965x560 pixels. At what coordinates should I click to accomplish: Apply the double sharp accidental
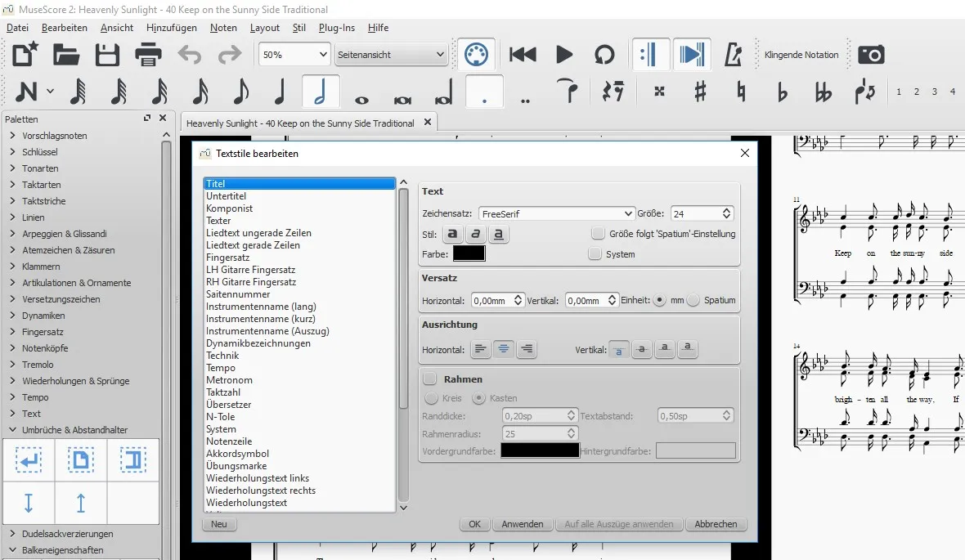pos(659,91)
